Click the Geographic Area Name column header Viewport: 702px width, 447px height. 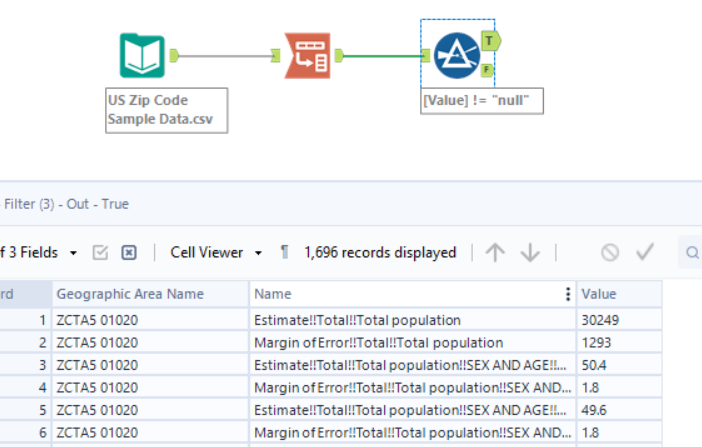click(x=130, y=294)
